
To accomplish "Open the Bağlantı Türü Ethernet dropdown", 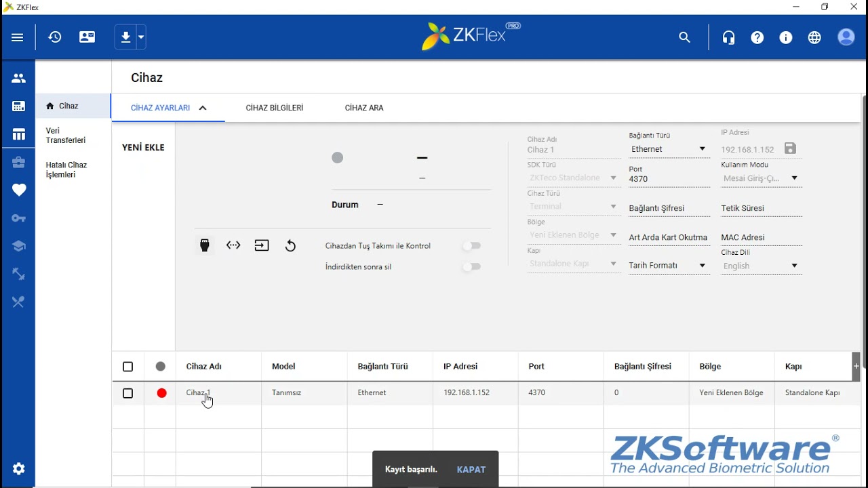I will pyautogui.click(x=669, y=149).
